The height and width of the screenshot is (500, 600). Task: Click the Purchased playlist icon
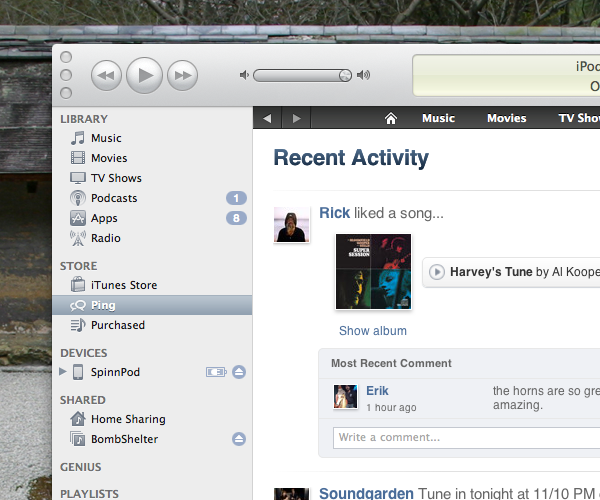[78, 325]
